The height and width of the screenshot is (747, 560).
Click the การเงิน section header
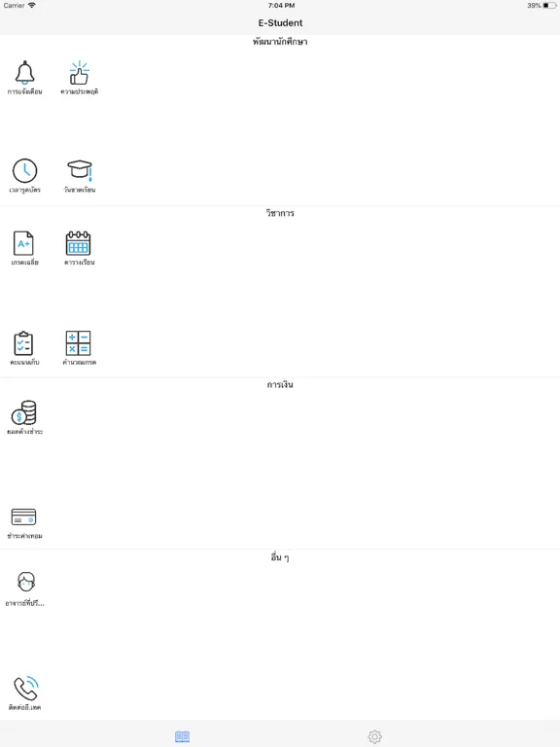click(280, 384)
